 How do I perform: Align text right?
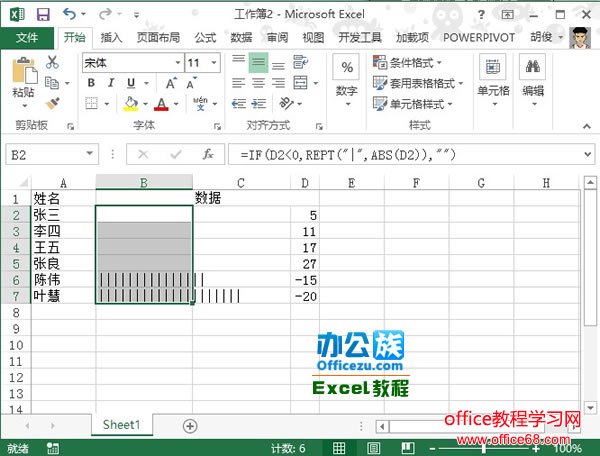278,83
